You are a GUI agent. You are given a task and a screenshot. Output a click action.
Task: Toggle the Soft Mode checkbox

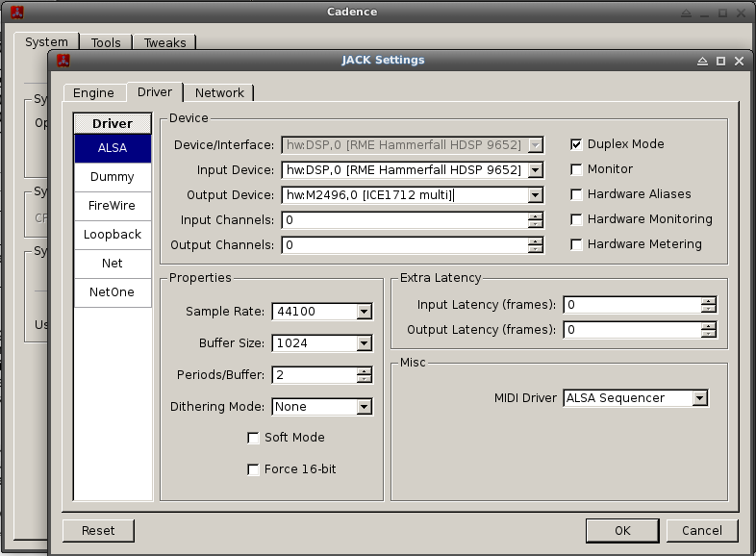pos(254,438)
